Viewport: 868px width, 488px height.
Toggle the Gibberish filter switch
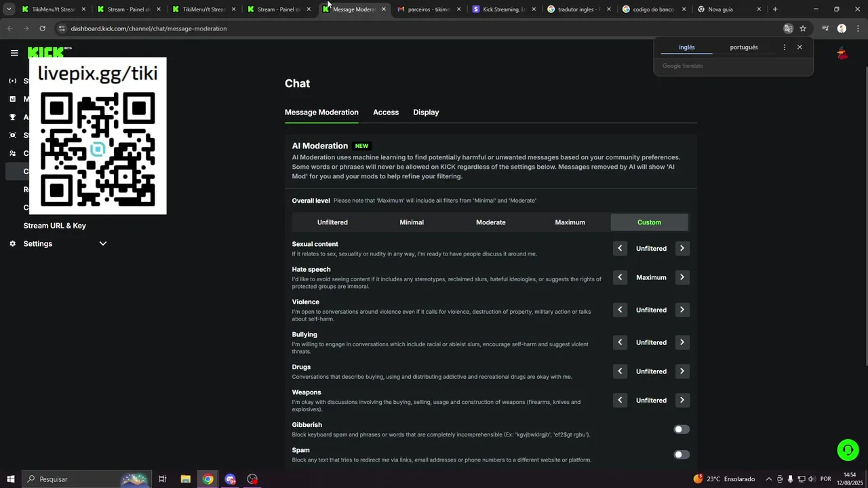coord(682,429)
